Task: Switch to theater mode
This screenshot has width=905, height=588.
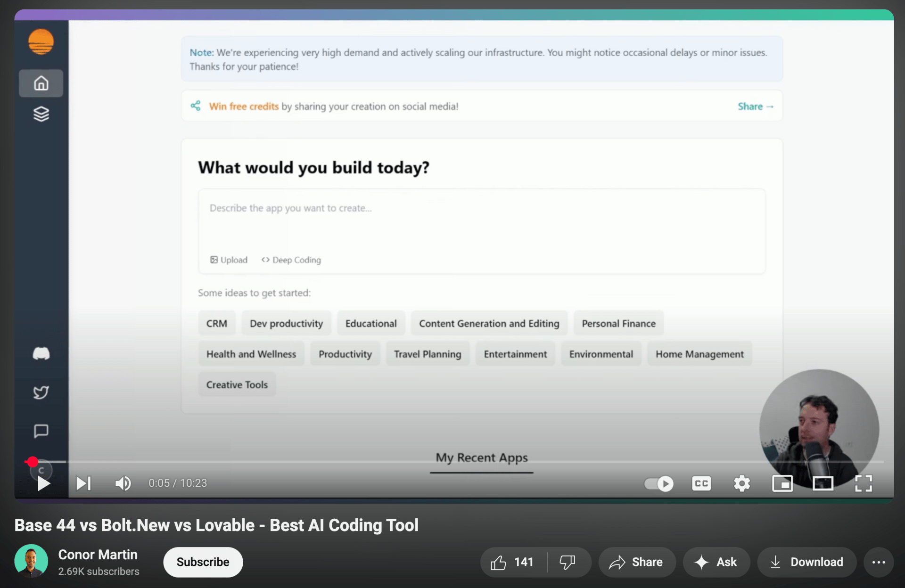Action: (823, 483)
